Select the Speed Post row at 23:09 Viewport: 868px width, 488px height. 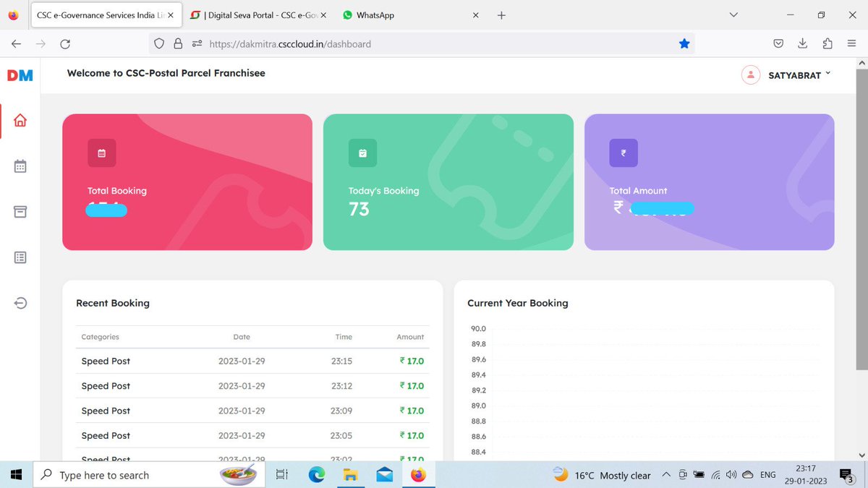pos(252,411)
